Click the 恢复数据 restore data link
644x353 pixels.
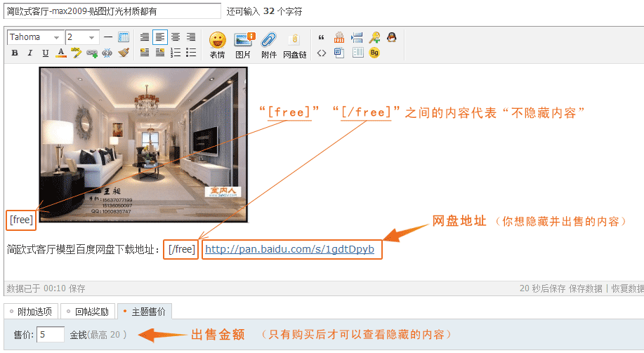coord(628,288)
